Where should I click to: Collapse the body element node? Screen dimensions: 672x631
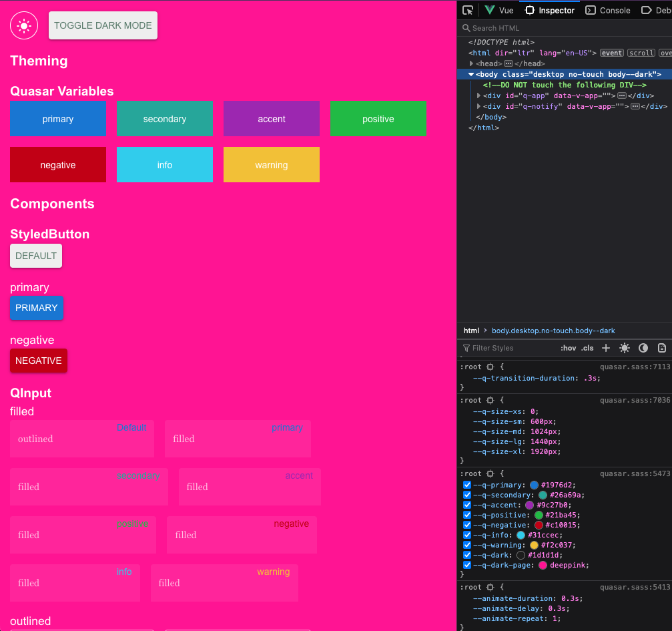pos(472,74)
